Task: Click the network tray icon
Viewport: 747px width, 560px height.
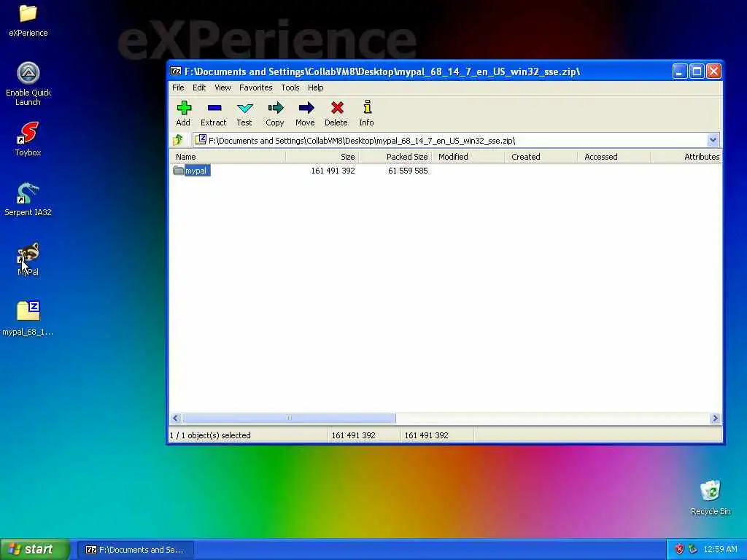Action: [x=693, y=549]
